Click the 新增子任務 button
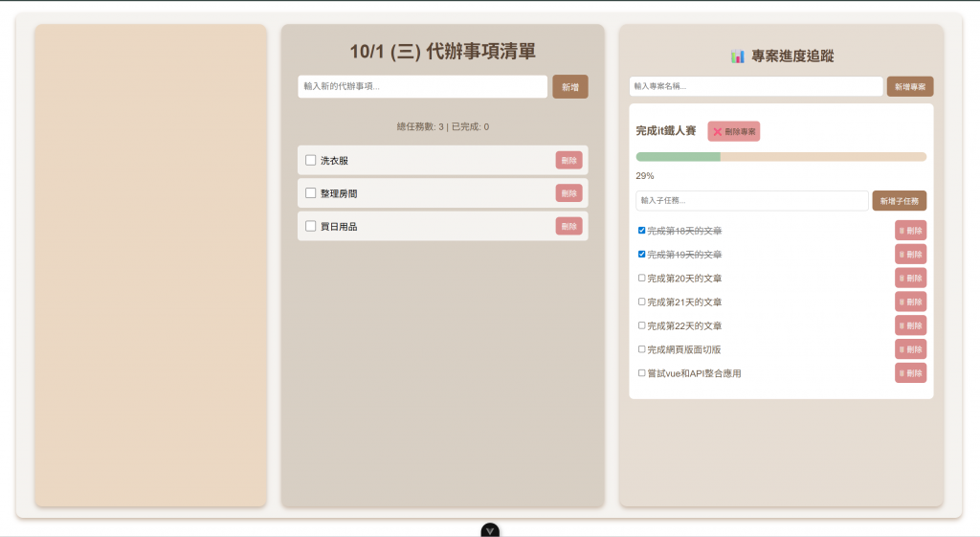Screen dimensions: 980x537 click(900, 201)
